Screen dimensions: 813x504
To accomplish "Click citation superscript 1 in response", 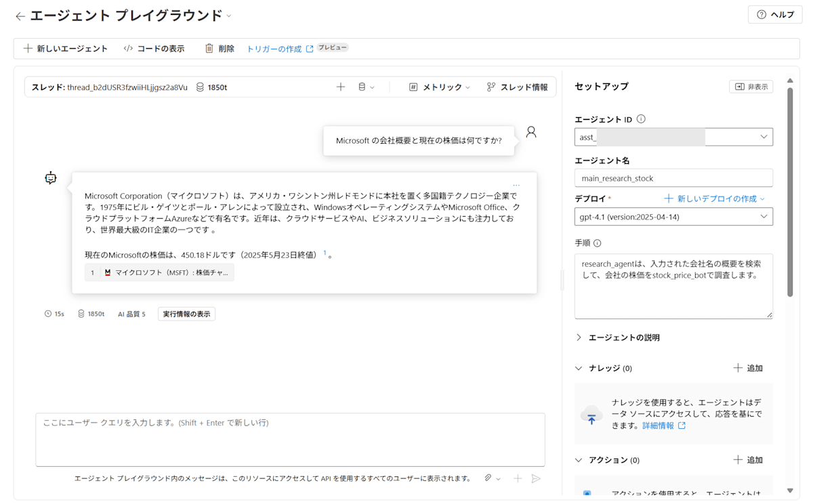I will 325,253.
